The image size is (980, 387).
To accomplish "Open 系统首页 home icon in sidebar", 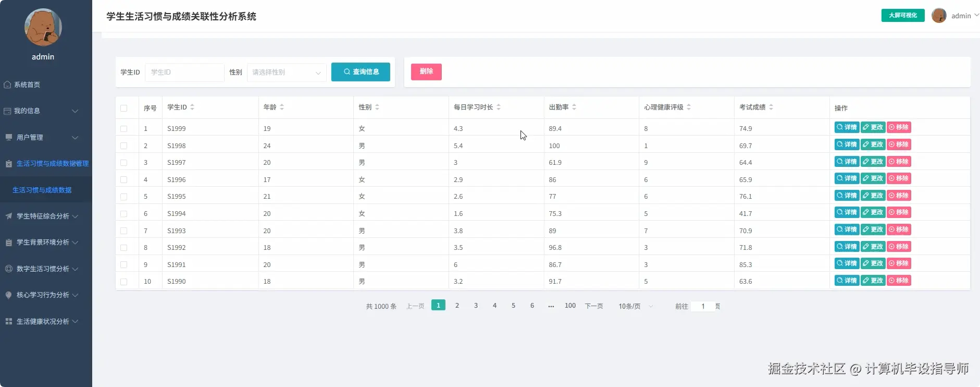I will pyautogui.click(x=7, y=84).
